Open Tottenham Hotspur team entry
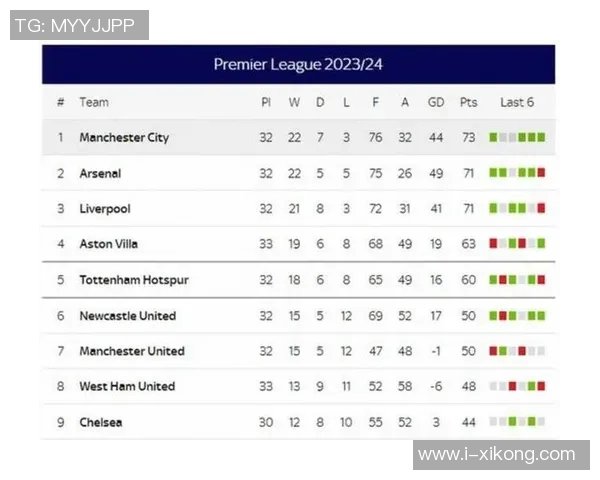Screen dimensions: 600x480 pyautogui.click(x=134, y=280)
